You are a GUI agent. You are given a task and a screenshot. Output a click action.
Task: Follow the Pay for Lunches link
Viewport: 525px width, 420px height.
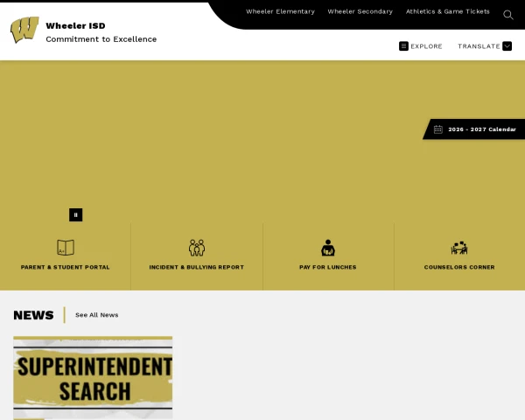(x=328, y=267)
